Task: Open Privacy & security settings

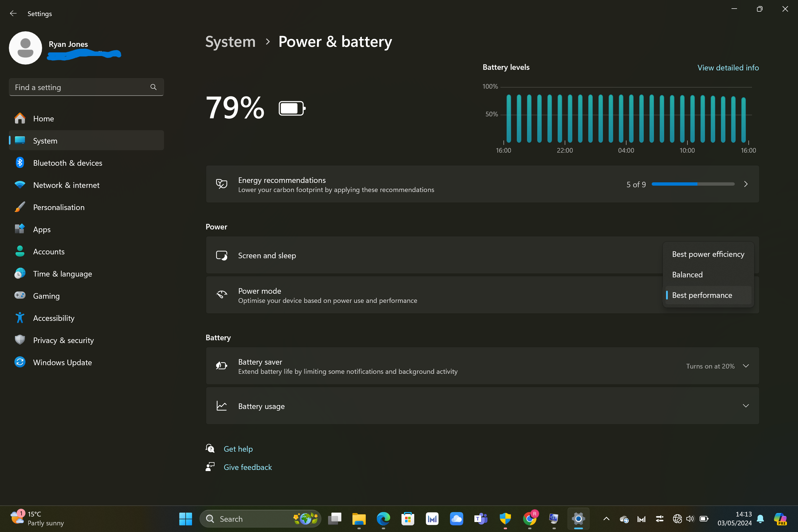Action: pos(86,340)
